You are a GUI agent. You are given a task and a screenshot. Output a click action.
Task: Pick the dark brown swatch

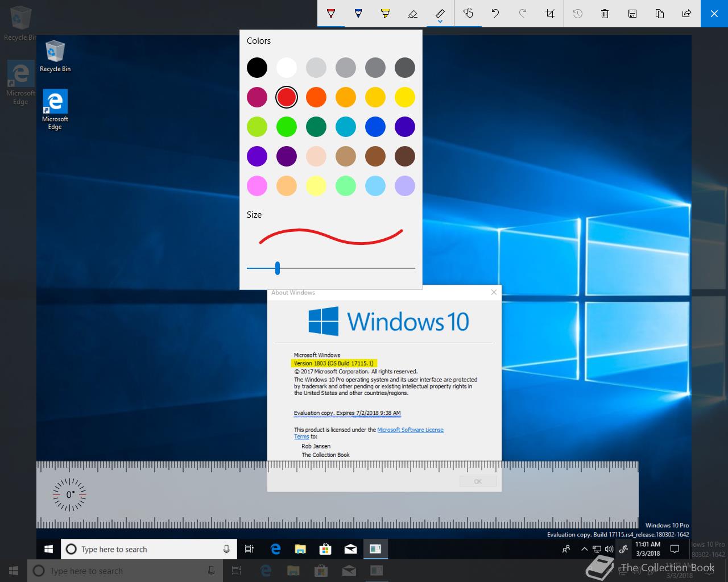(x=405, y=156)
